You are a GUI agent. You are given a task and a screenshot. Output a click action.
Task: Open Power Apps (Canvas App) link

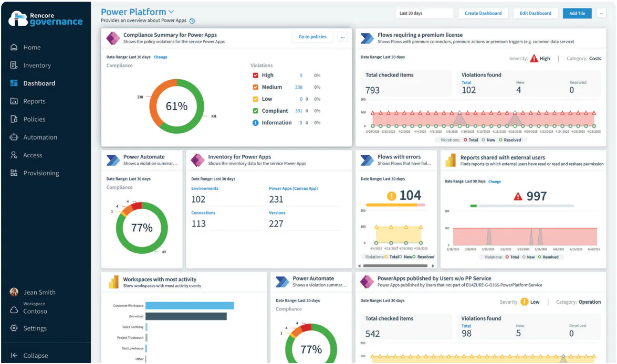coord(293,188)
